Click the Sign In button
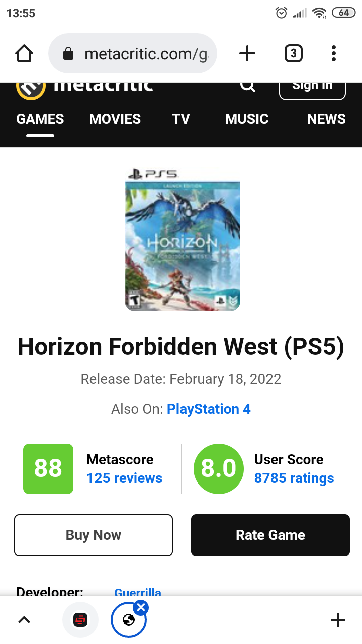The width and height of the screenshot is (362, 644). coord(312,90)
